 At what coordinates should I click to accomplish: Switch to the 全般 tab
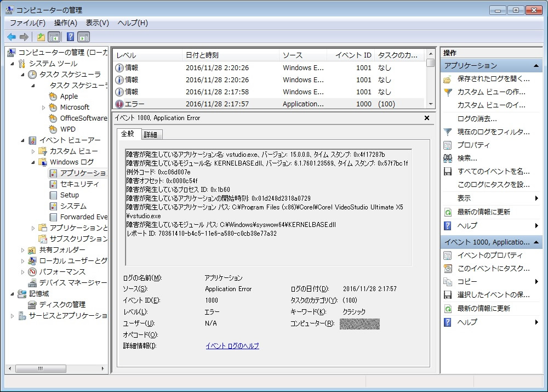pyautogui.click(x=128, y=134)
